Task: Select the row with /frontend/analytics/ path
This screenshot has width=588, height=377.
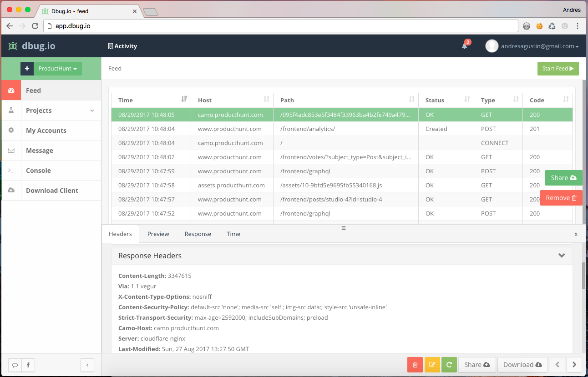Action: pyautogui.click(x=342, y=129)
